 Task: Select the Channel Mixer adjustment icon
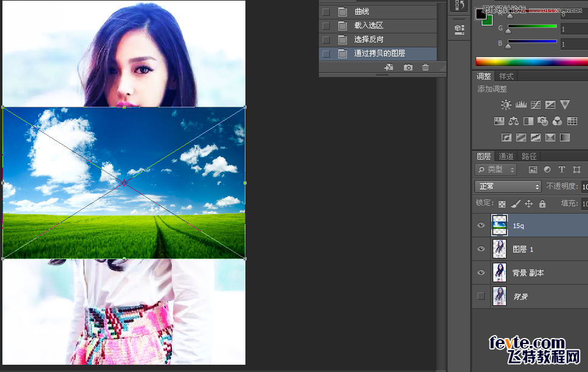point(558,121)
